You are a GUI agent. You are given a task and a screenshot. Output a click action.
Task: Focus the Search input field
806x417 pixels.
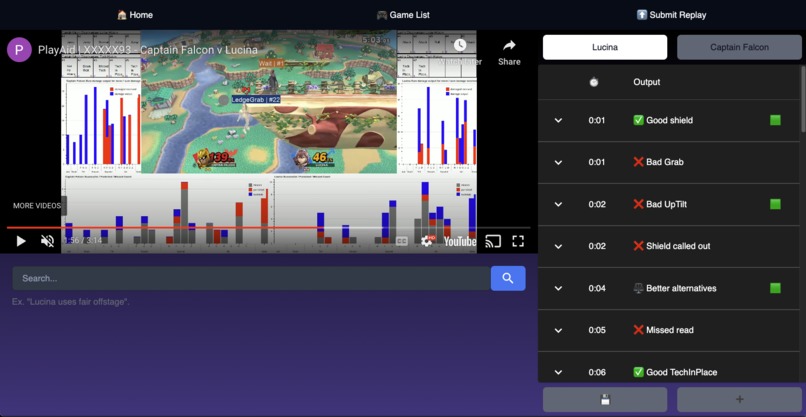pos(251,278)
